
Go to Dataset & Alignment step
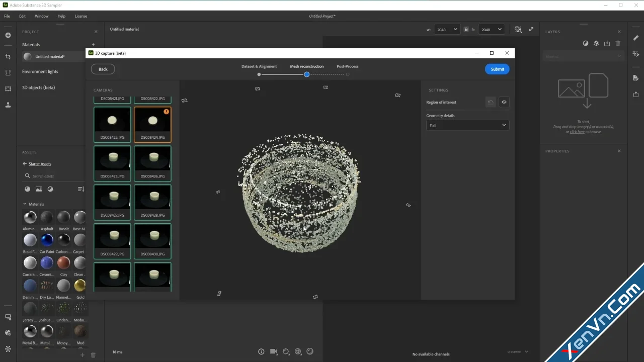pyautogui.click(x=259, y=66)
